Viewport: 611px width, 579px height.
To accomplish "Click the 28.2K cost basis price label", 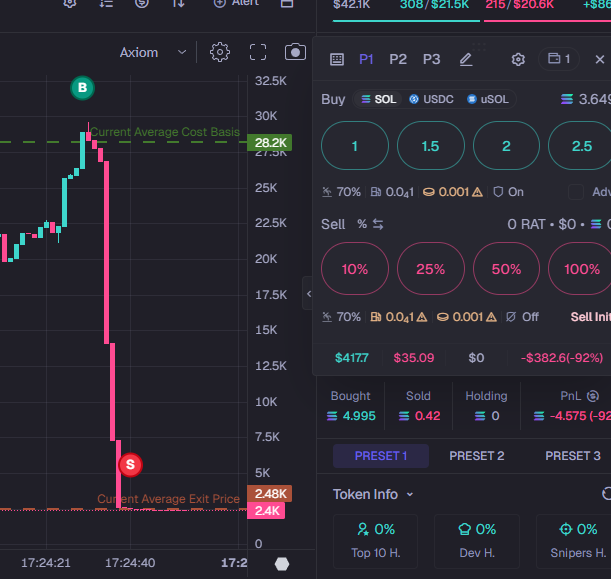I will (270, 143).
